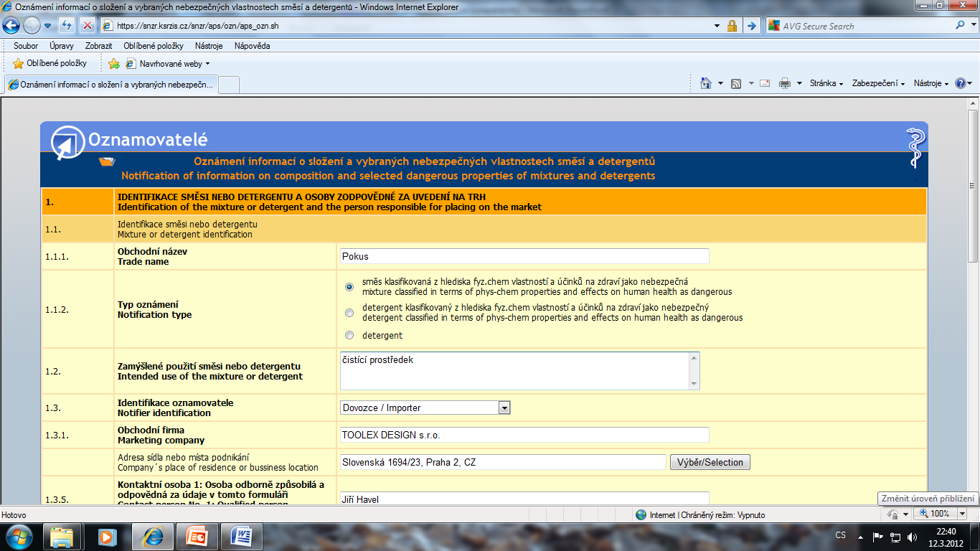Open the Nápověda menu
The width and height of the screenshot is (980, 551).
[x=253, y=46]
